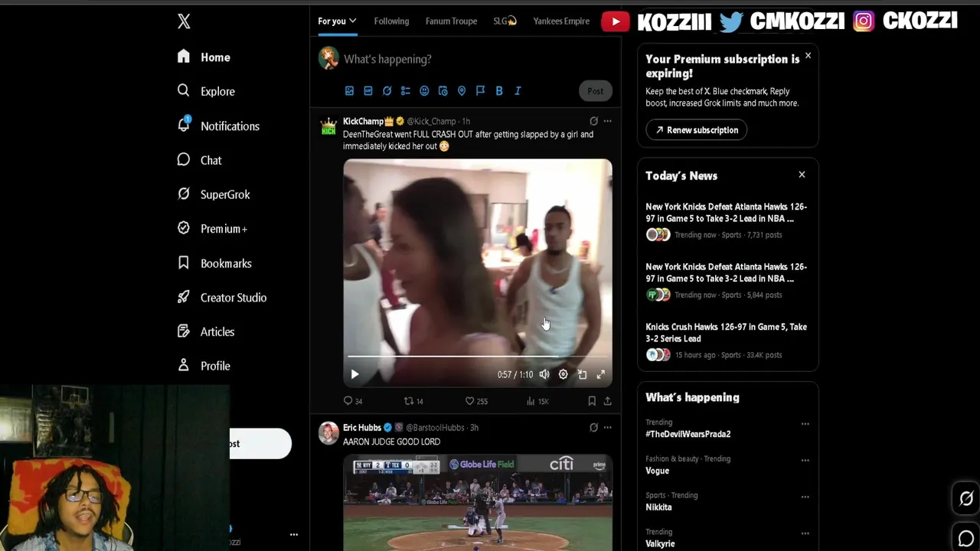Bookmark the KickChamp post

click(x=592, y=401)
